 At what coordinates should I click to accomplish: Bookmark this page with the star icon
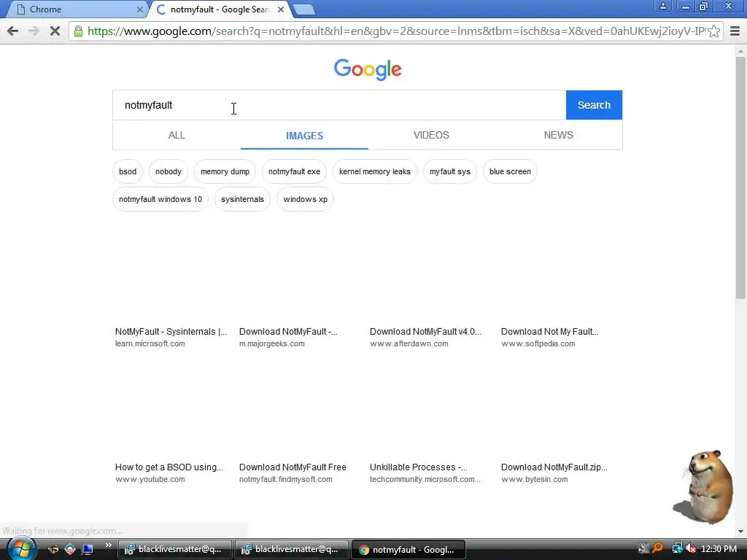(713, 31)
